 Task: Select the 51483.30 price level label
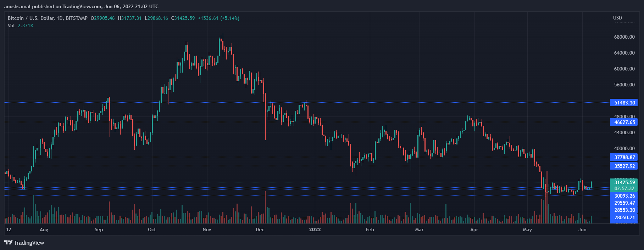(624, 103)
